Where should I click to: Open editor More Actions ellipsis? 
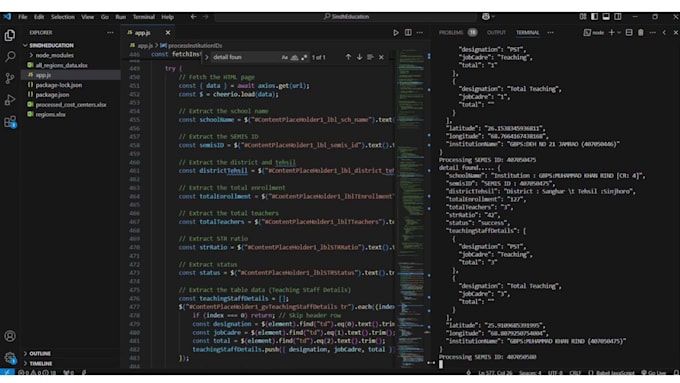[x=419, y=33]
